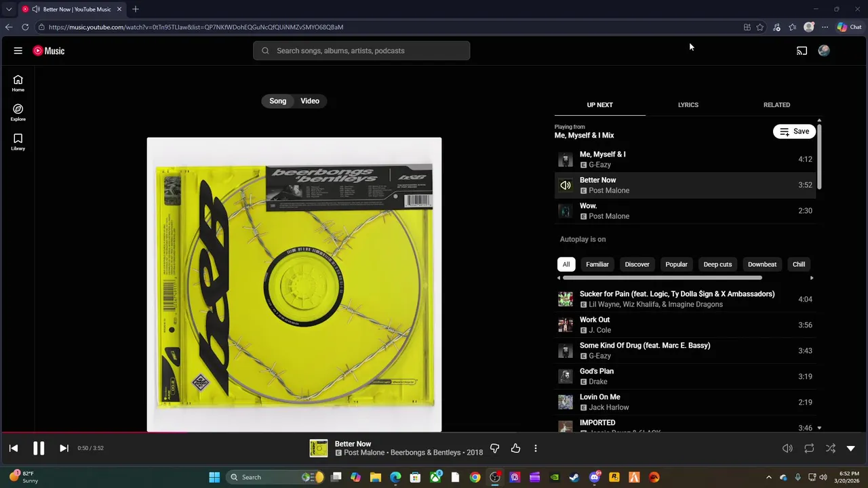Open Library from the sidebar
Image resolution: width=868 pixels, height=488 pixels.
point(18,142)
